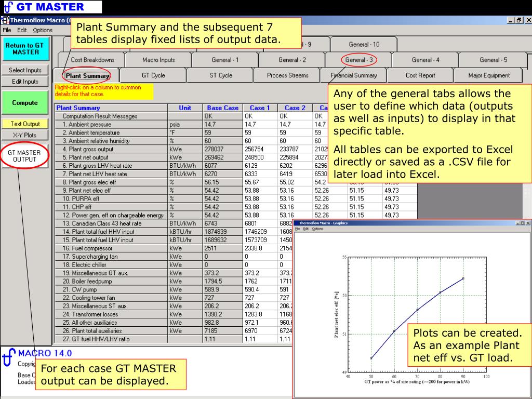Switch to the ST Cycle tab
This screenshot has height=399, width=532.
click(221, 75)
